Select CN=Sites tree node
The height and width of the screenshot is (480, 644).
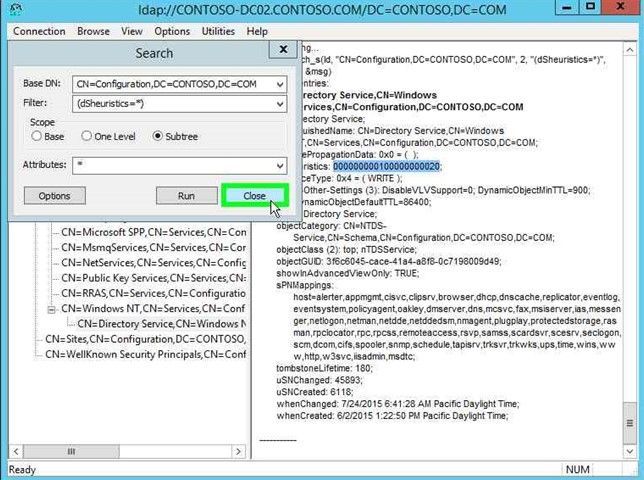[x=145, y=339]
